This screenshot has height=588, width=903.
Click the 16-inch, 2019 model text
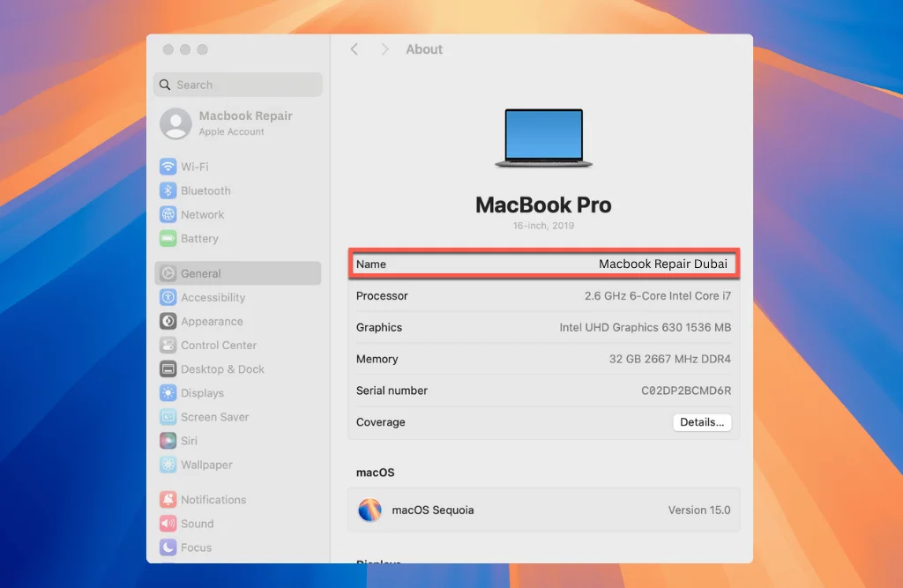point(543,226)
